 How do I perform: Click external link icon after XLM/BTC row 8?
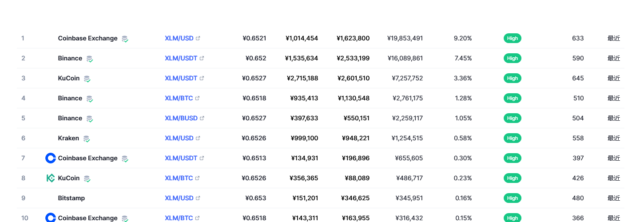(198, 178)
